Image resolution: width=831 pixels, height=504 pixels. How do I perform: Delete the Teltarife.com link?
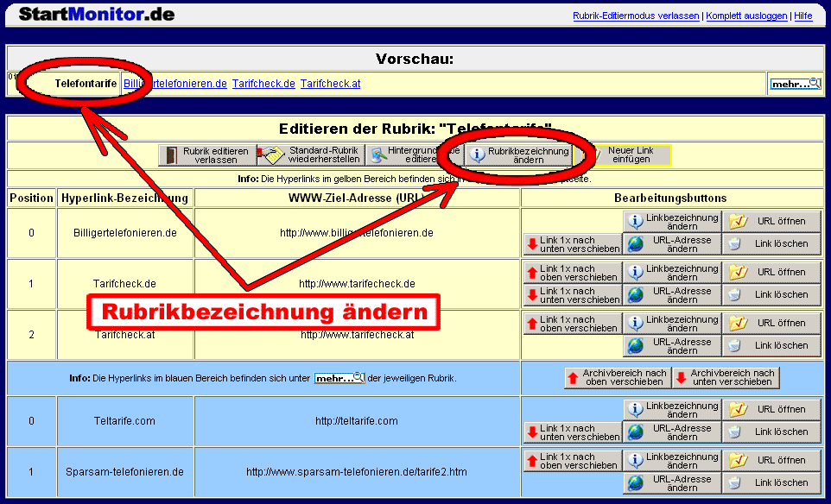tap(771, 432)
